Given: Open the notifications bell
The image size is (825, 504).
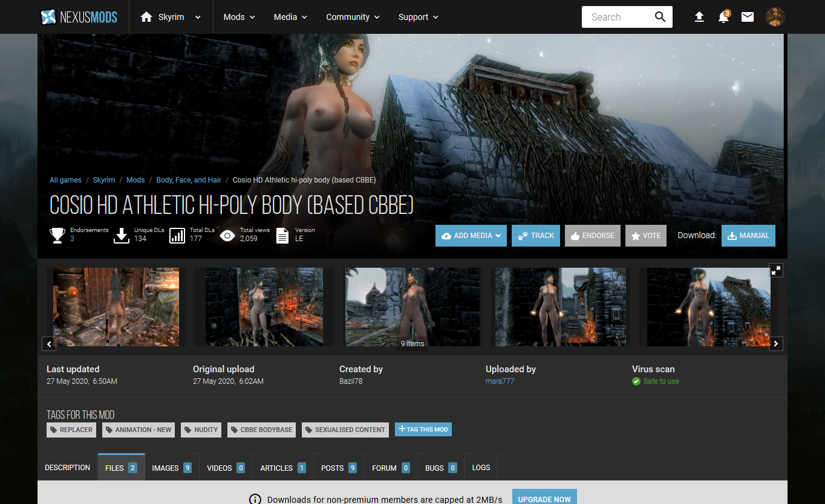Looking at the screenshot, I should (x=723, y=17).
